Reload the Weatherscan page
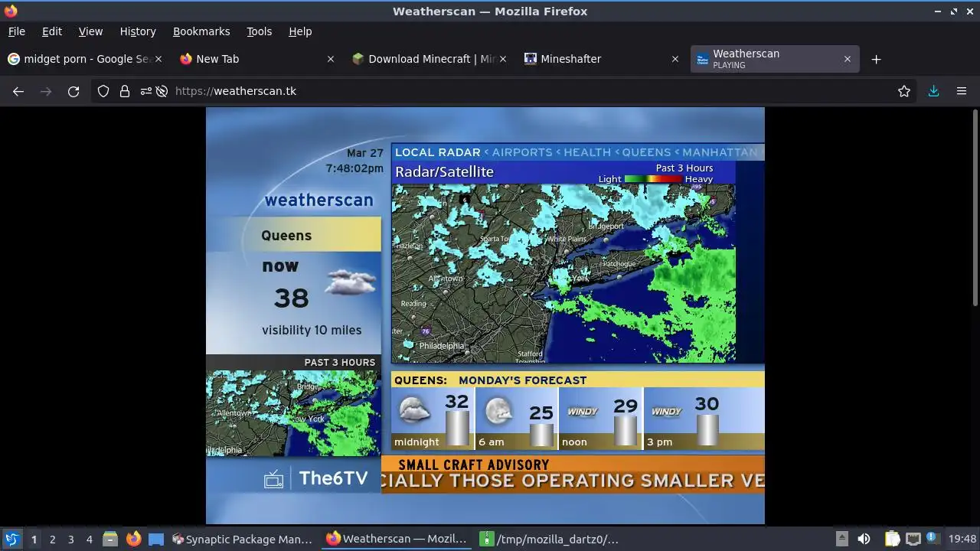The width and height of the screenshot is (980, 551). point(73,91)
